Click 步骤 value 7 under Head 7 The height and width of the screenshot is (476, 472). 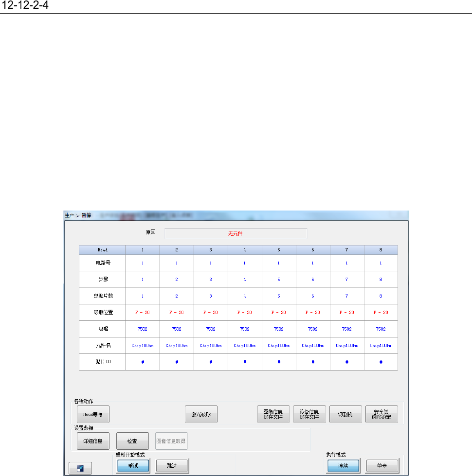tap(347, 279)
